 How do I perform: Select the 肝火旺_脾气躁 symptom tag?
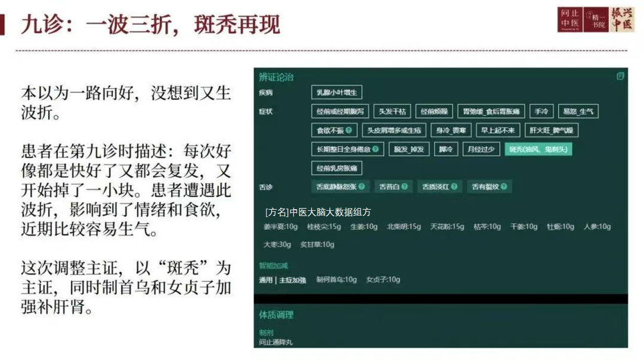click(551, 130)
